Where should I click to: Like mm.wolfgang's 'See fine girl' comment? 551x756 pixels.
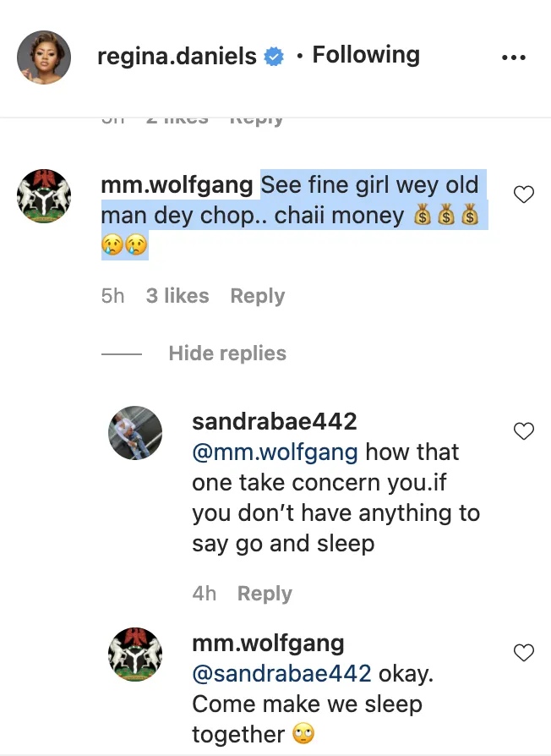524,195
